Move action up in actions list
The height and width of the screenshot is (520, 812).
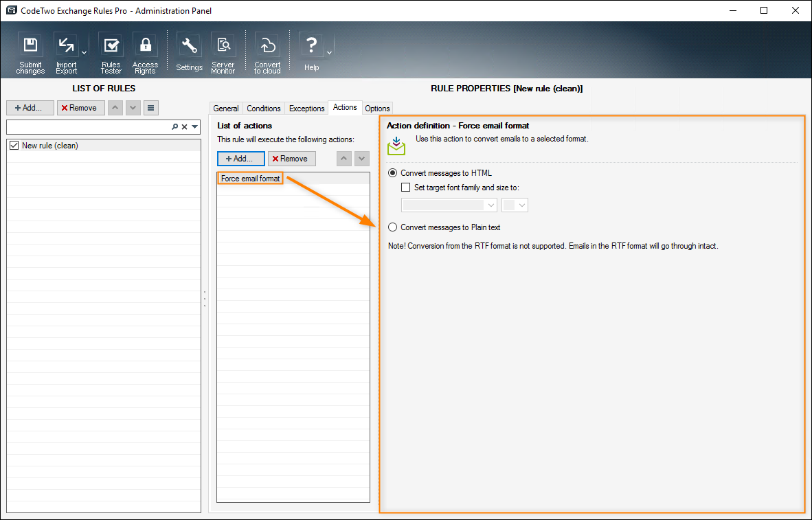(x=344, y=159)
